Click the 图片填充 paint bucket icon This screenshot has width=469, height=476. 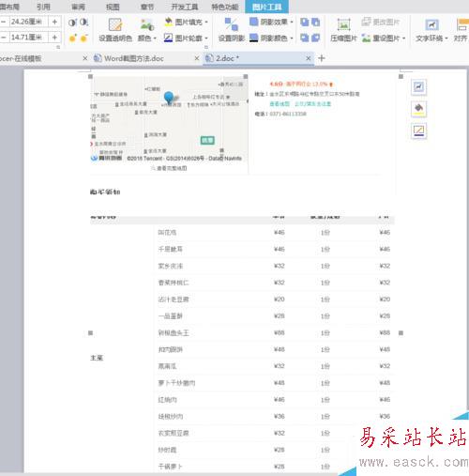[168, 22]
